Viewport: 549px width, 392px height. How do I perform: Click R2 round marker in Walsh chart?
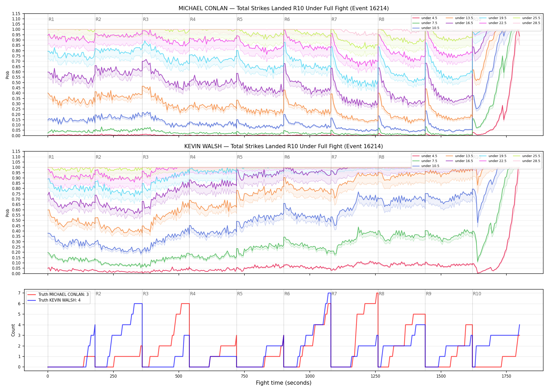98,157
